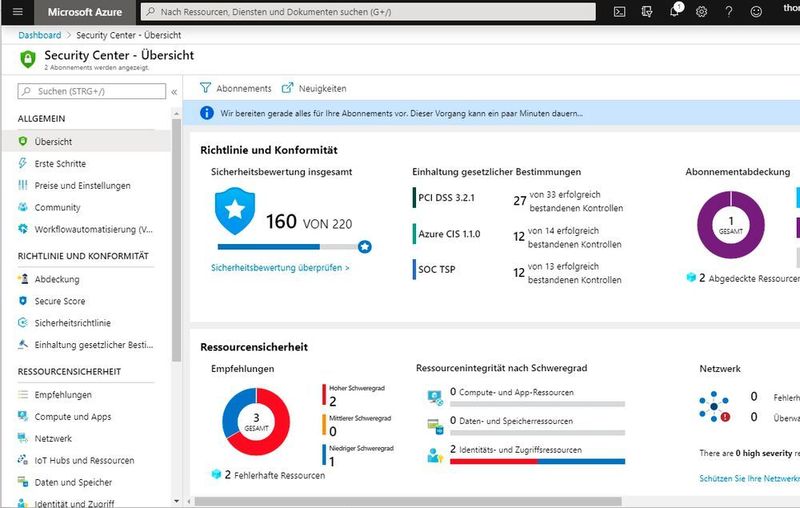Open the help question mark icon

[x=729, y=12]
